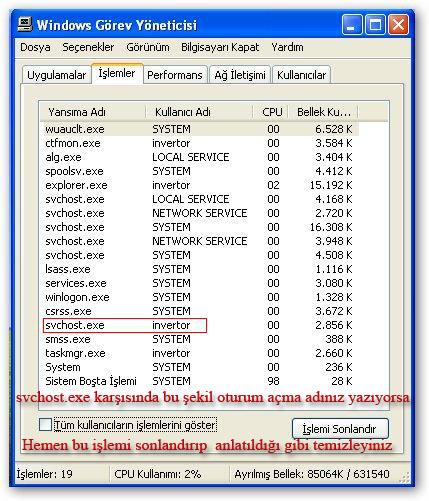This screenshot has width=429, height=501.
Task: Maximize the Task Manager window
Action: 375,25
